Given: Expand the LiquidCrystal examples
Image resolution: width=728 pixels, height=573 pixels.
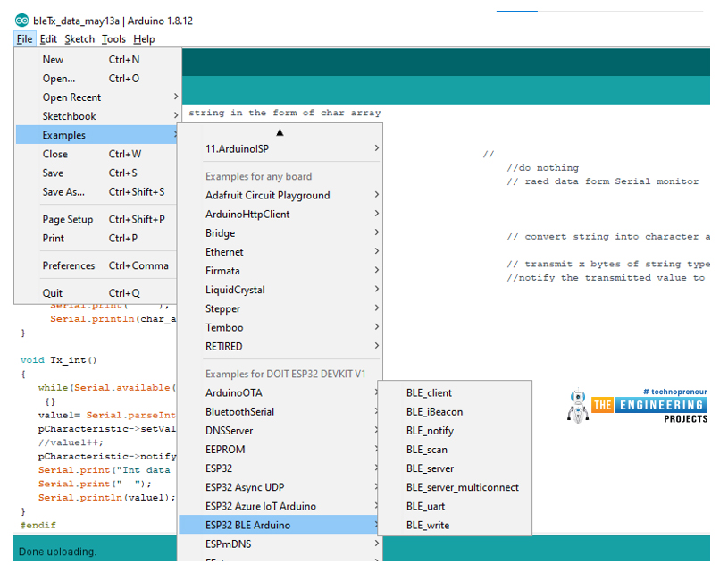Looking at the screenshot, I should [280, 290].
